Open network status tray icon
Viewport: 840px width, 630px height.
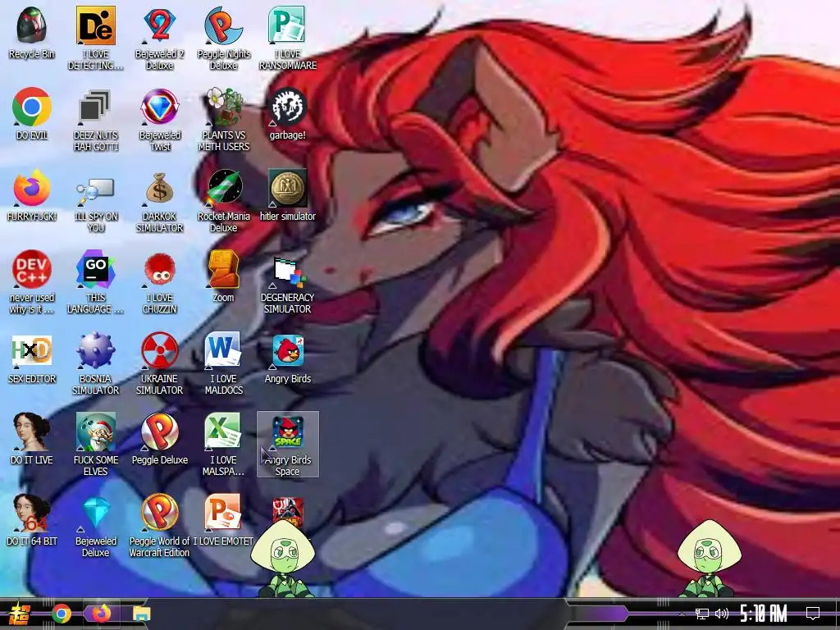coord(702,614)
